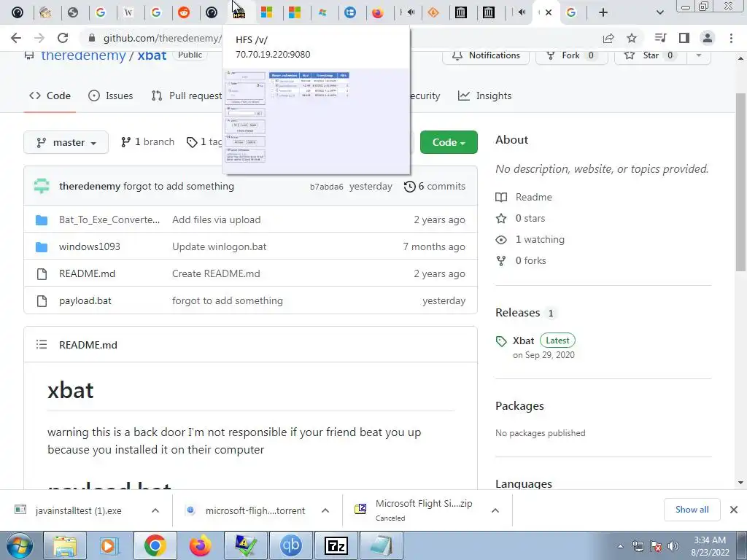Expand the Star lists dropdown arrow

699,55
